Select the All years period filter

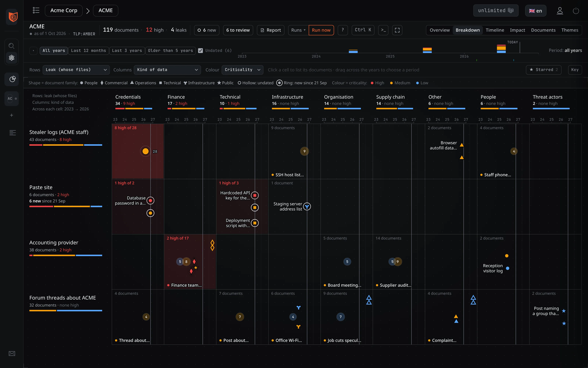coord(54,51)
